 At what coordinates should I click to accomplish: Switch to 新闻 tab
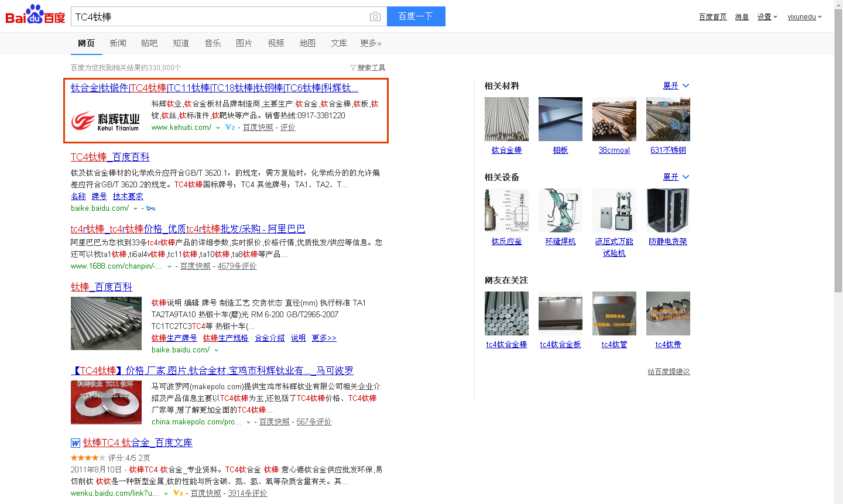[x=118, y=43]
